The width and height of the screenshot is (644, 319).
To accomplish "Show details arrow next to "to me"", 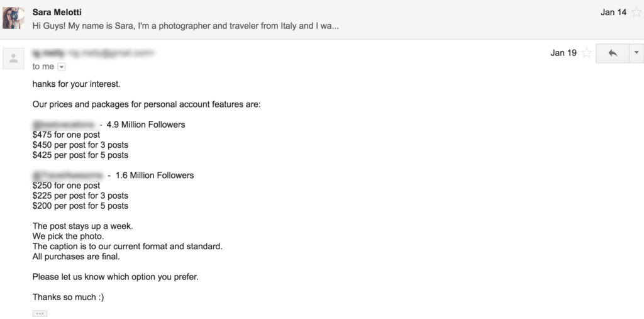I will click(61, 67).
